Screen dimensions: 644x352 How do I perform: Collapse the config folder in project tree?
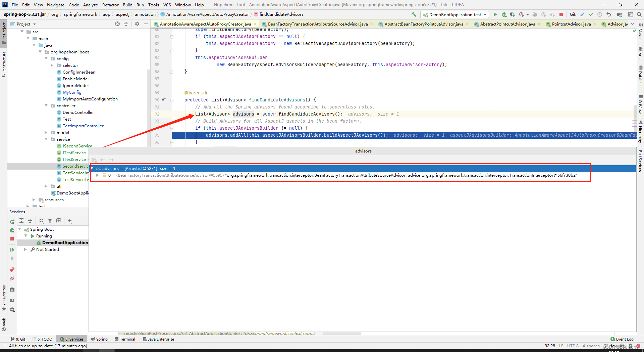(46, 58)
